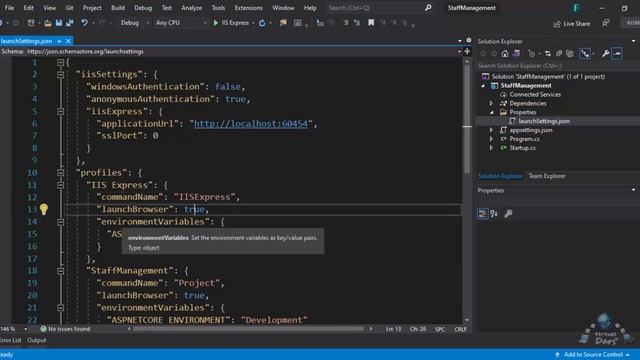
Task: Select launchSettings.json in Solution Explorer
Action: coord(544,122)
